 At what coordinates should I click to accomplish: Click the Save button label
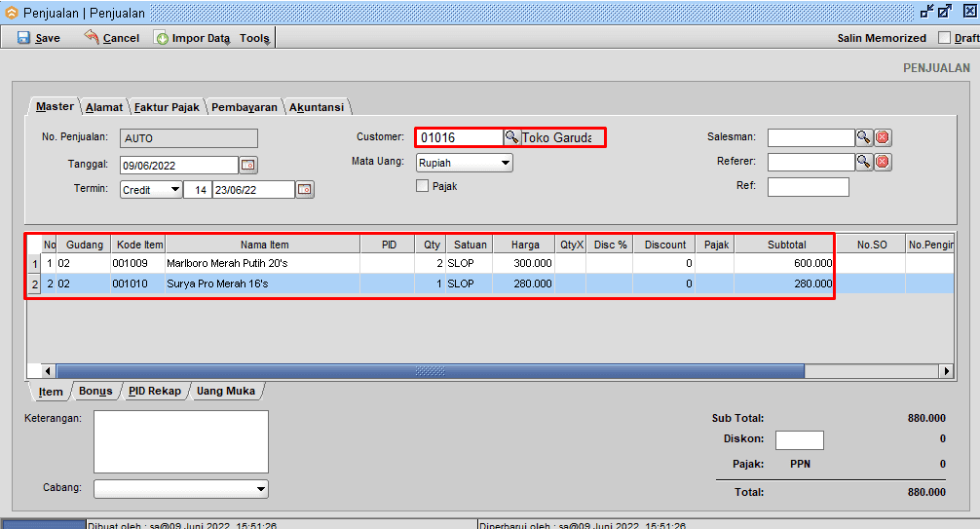[x=48, y=38]
